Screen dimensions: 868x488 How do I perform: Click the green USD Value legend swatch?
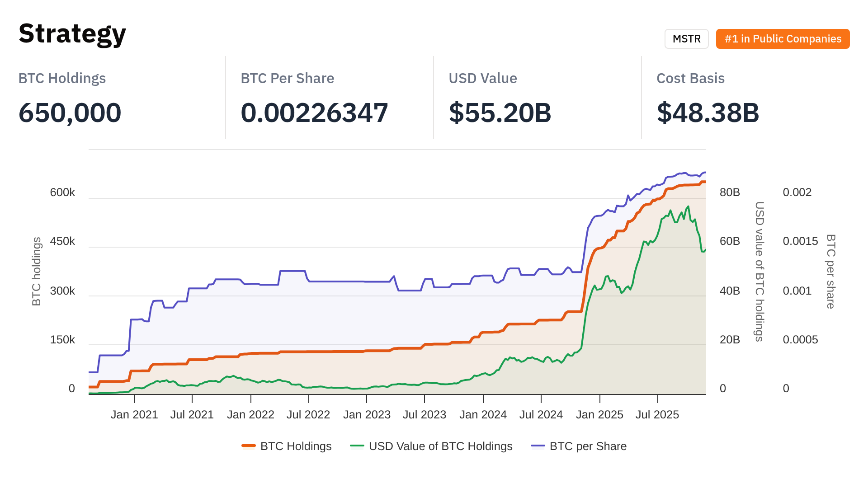pyautogui.click(x=357, y=446)
